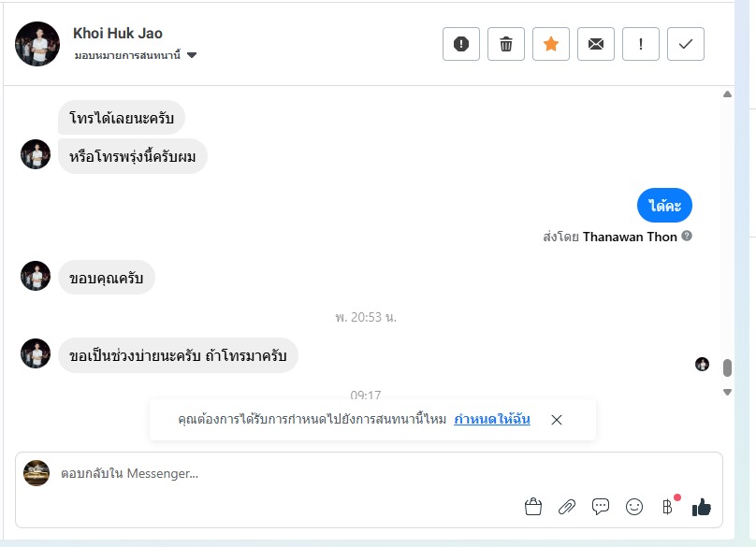The image size is (756, 547).
Task: Mark conversation unread with envelope icon
Action: click(596, 44)
